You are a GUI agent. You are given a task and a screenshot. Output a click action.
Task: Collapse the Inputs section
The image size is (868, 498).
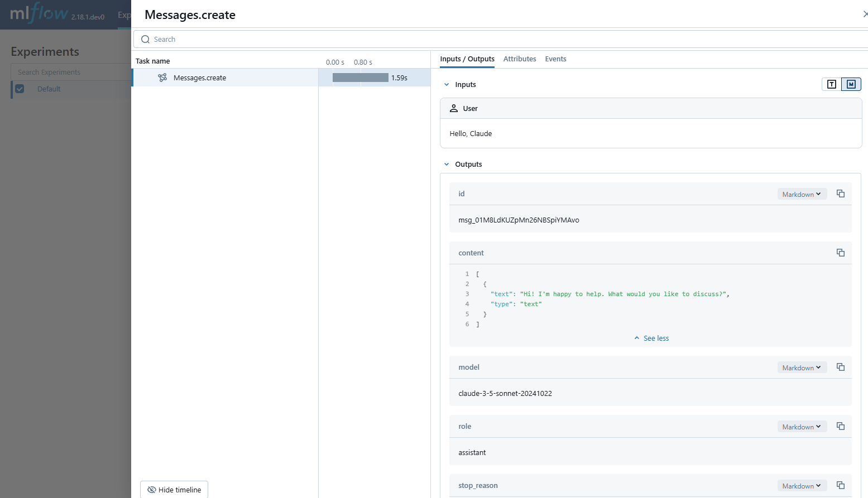pos(446,84)
